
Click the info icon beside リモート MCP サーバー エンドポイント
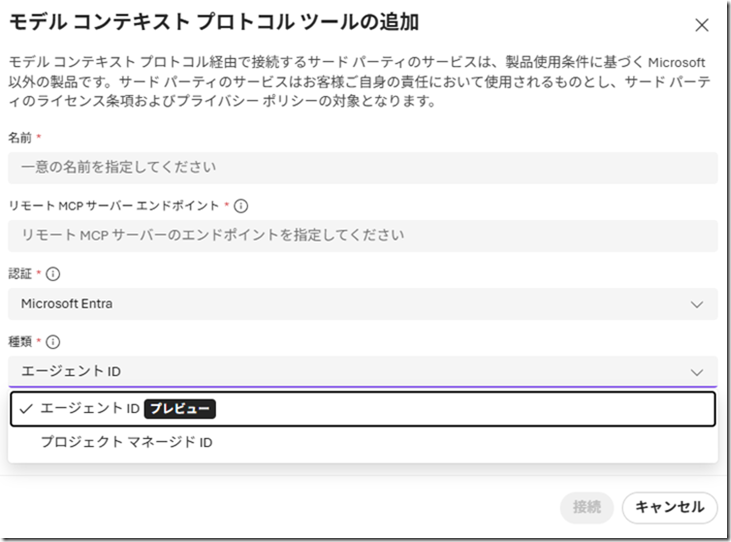[241, 206]
